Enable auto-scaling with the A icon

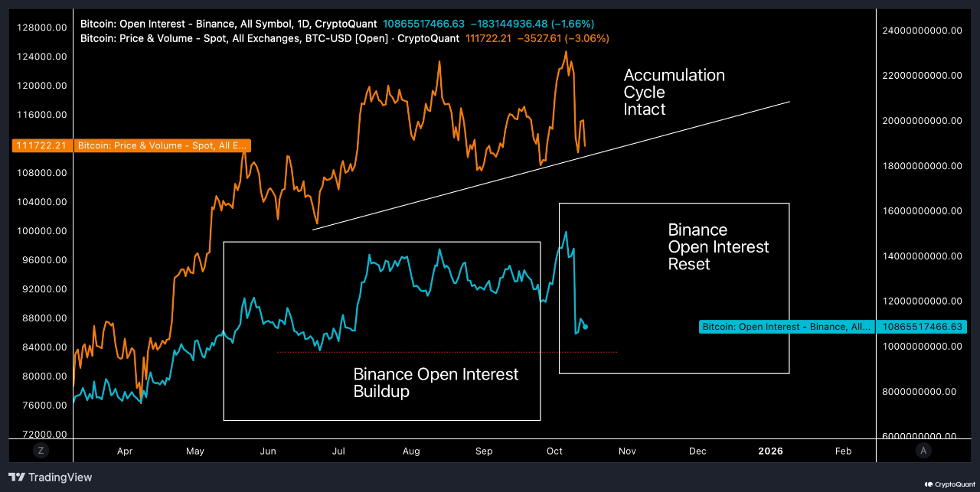(x=923, y=451)
